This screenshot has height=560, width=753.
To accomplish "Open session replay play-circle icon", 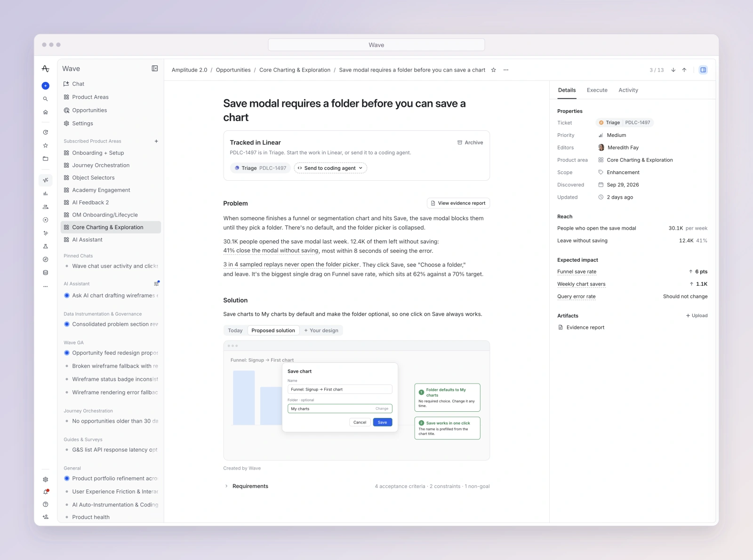I will pos(45,220).
